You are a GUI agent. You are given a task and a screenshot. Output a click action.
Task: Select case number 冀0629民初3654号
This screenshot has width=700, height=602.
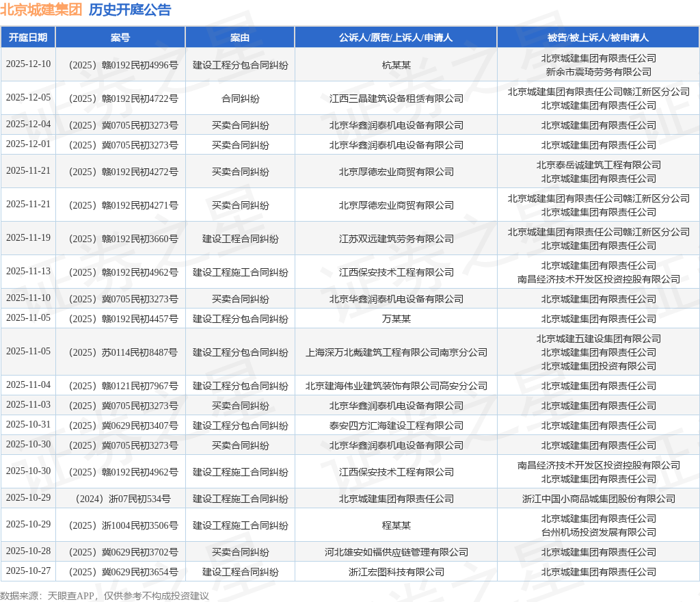[x=124, y=572]
